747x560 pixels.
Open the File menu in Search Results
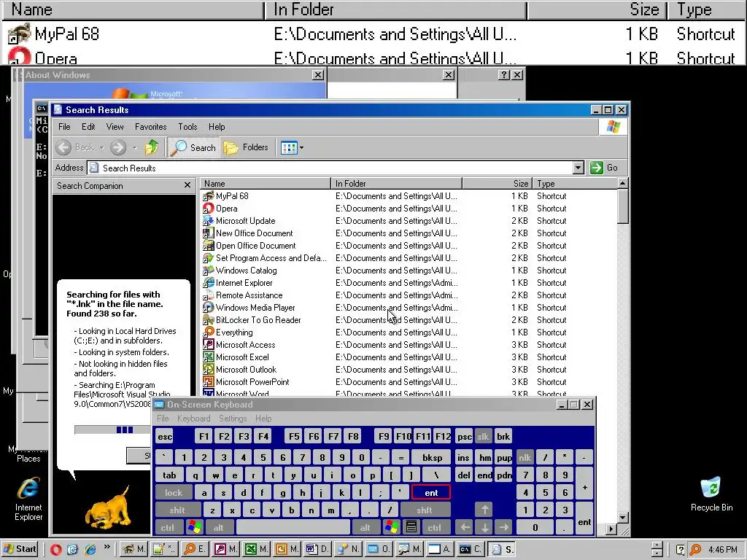64,127
